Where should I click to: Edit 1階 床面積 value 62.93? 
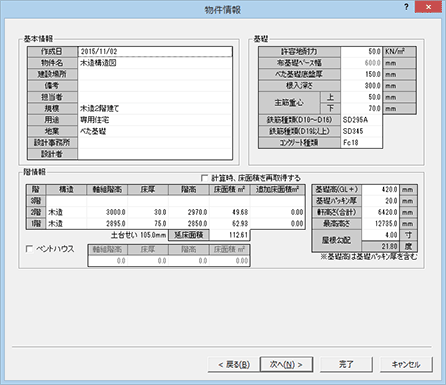tap(230, 224)
